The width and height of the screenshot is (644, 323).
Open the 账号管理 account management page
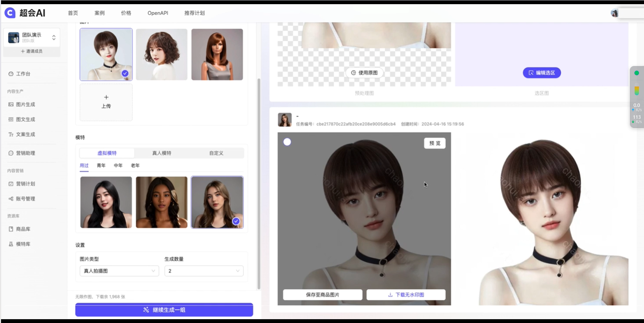tap(25, 199)
